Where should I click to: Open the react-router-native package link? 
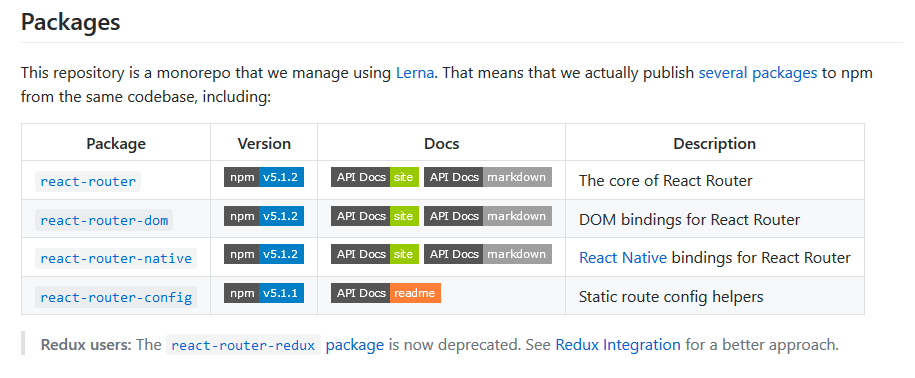pyautogui.click(x=116, y=258)
